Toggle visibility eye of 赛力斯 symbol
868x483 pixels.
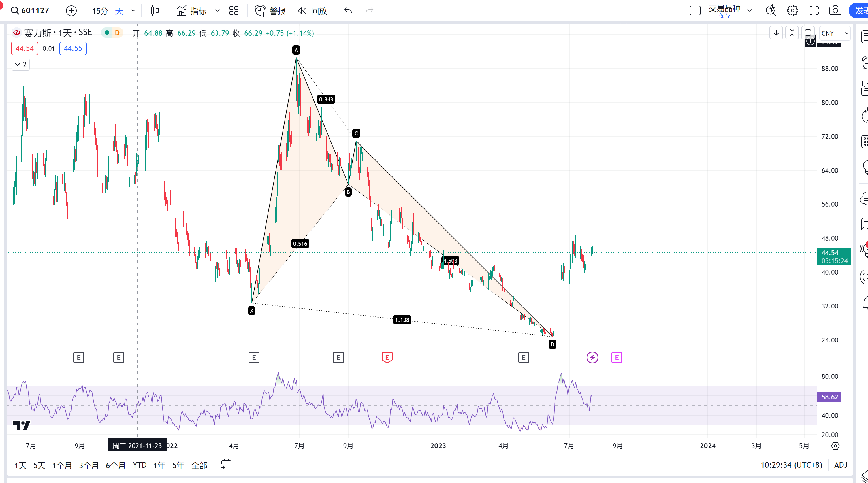16,33
